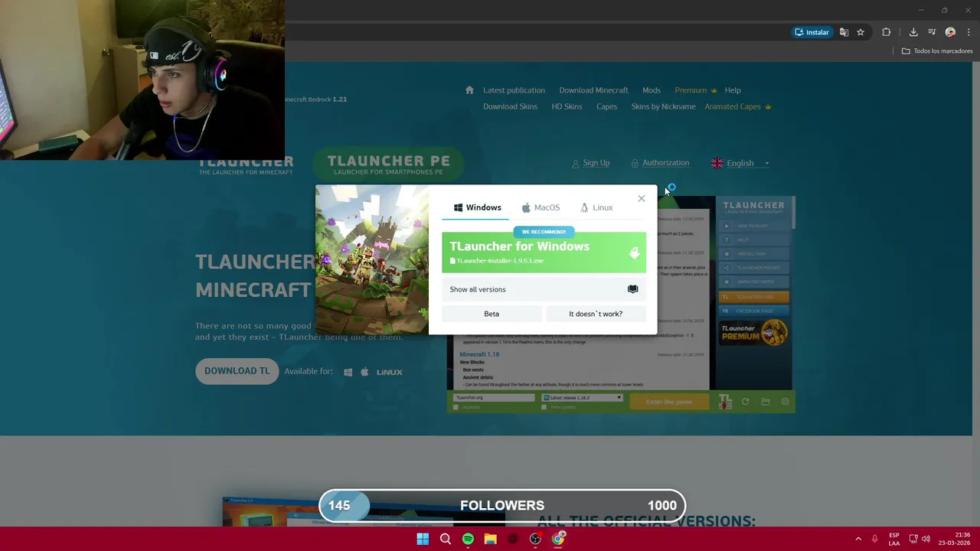This screenshot has height=551, width=980.
Task: Switch to the Linux tab
Action: 596,207
